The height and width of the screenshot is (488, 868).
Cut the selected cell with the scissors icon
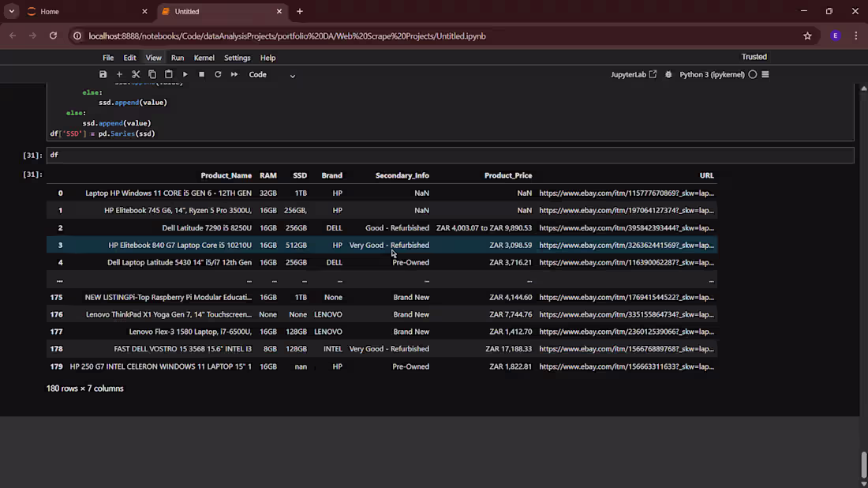click(136, 74)
